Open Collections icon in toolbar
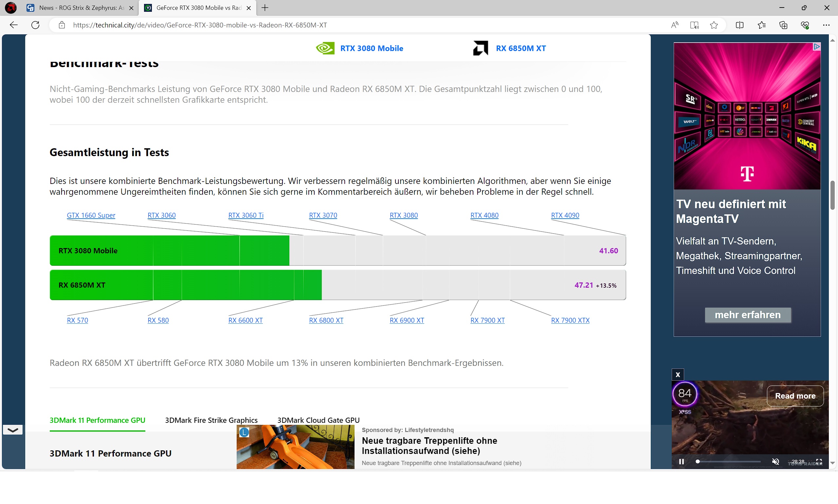This screenshot has width=838, height=504. pos(783,25)
